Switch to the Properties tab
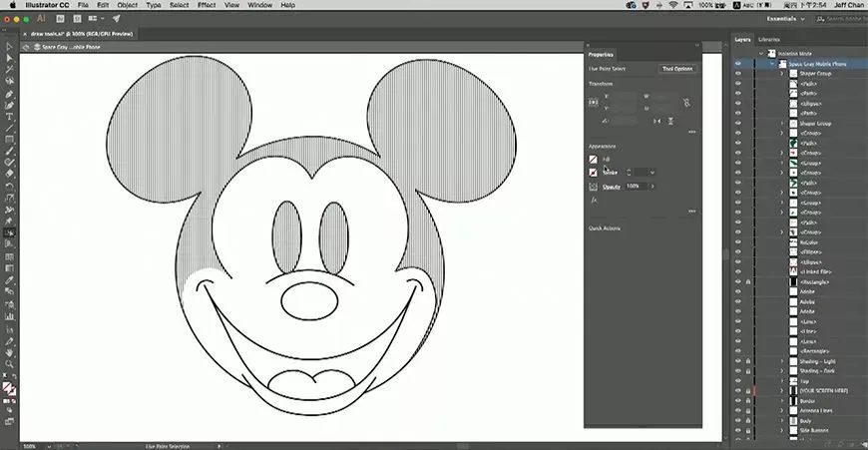The height and width of the screenshot is (450, 868). pyautogui.click(x=601, y=54)
